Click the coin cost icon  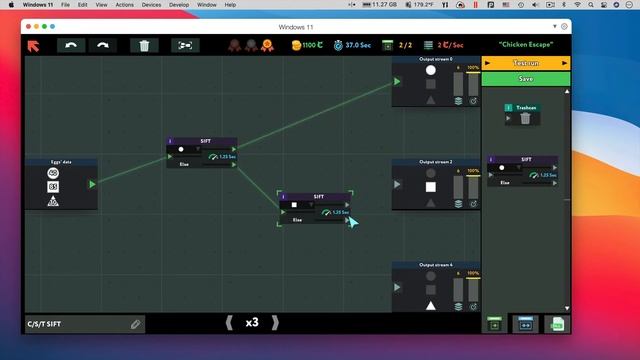coord(296,45)
